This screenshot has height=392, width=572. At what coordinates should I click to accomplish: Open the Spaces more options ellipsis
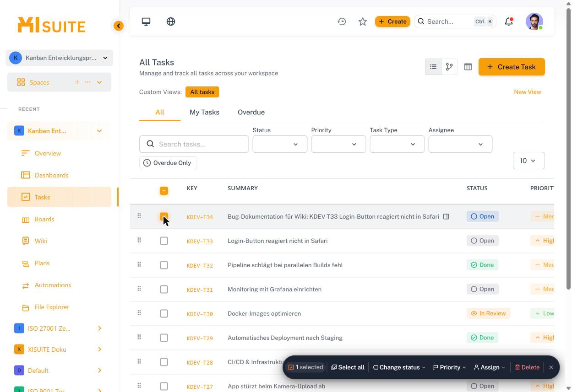click(87, 82)
